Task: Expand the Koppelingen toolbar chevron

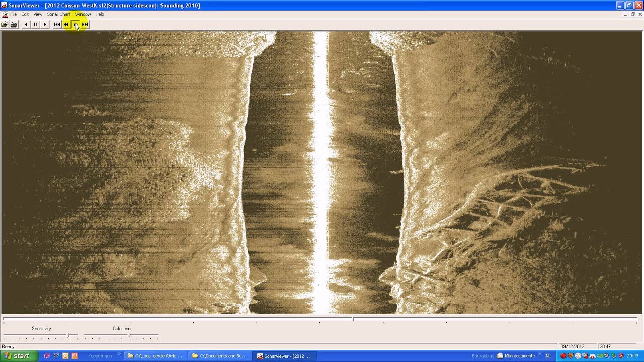Action: pos(119,355)
